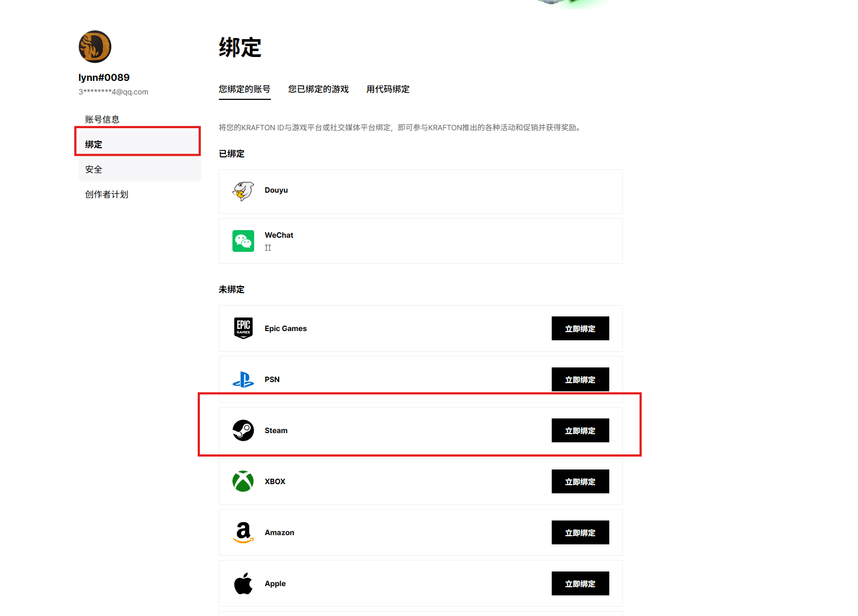Switch to 用代码绑定 tab

click(x=388, y=89)
